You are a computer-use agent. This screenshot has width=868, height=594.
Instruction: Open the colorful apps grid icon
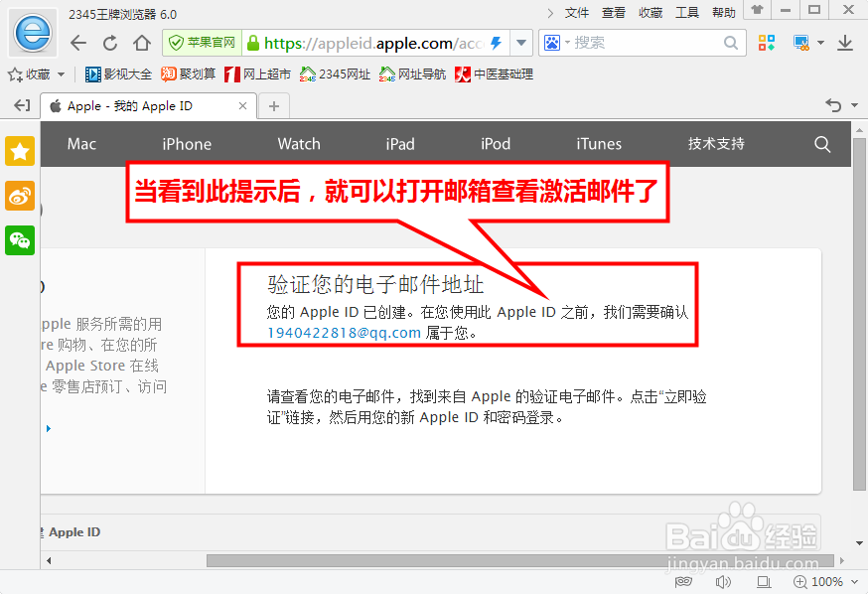pos(767,43)
